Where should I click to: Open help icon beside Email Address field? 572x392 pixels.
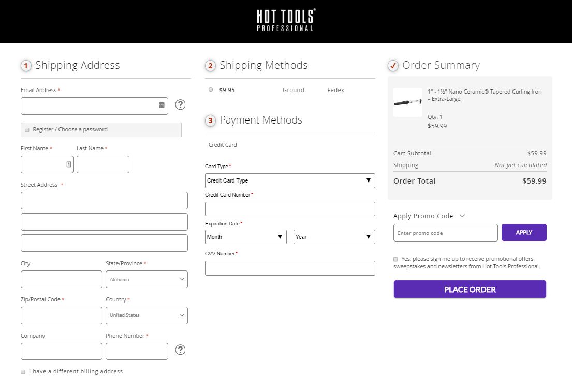[180, 105]
